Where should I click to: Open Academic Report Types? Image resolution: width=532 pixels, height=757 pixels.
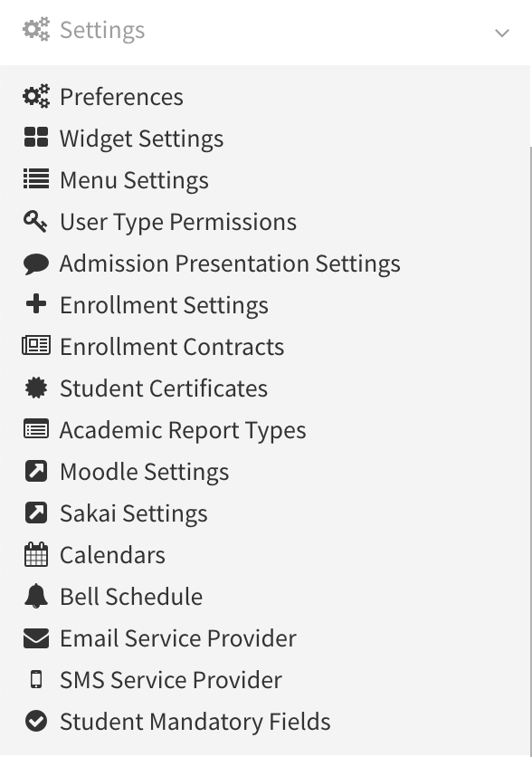tap(183, 430)
